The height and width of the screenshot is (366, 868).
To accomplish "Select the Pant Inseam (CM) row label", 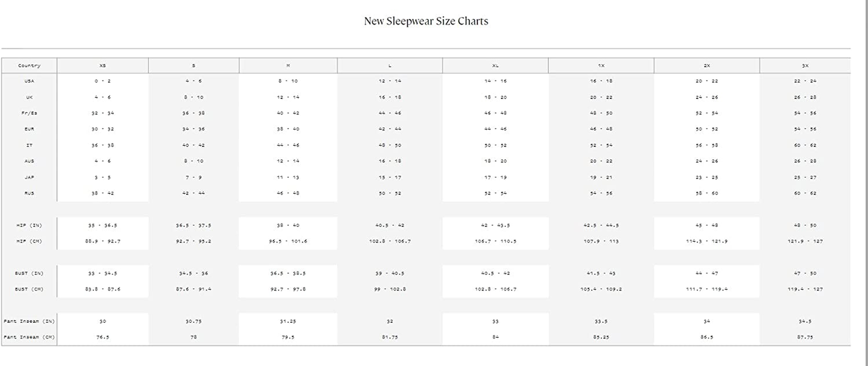I will tap(29, 337).
